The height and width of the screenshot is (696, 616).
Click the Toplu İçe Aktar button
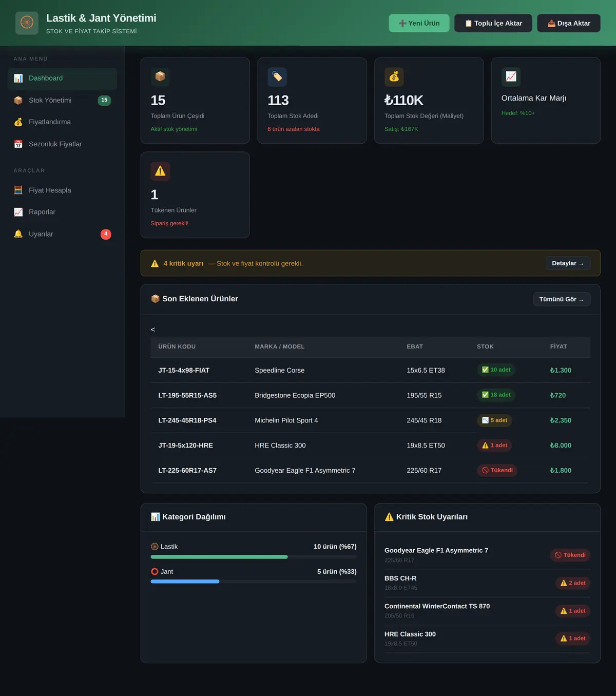[x=493, y=23]
